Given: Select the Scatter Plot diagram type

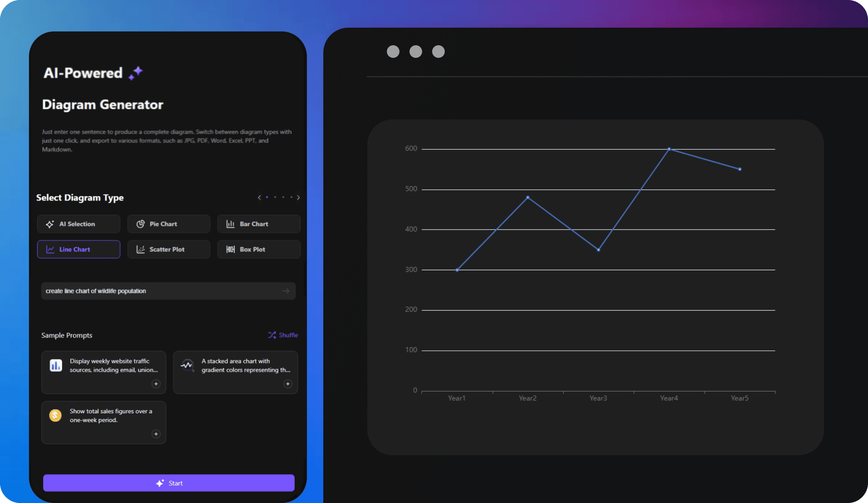Looking at the screenshot, I should pos(168,249).
